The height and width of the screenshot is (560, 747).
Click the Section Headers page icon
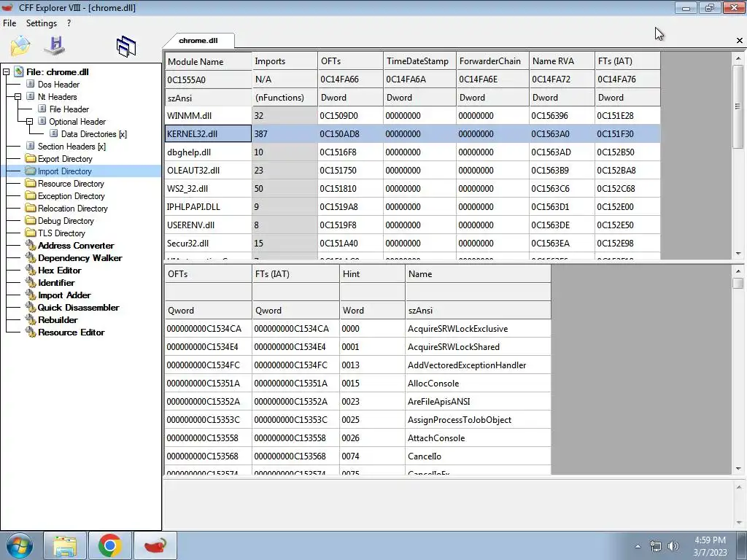click(x=31, y=146)
